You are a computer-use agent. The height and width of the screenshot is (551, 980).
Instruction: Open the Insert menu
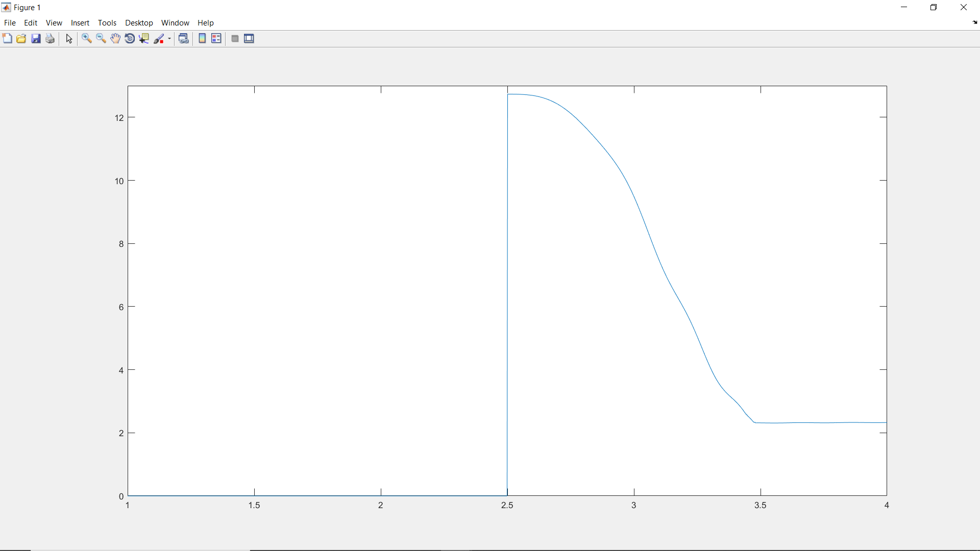tap(80, 23)
